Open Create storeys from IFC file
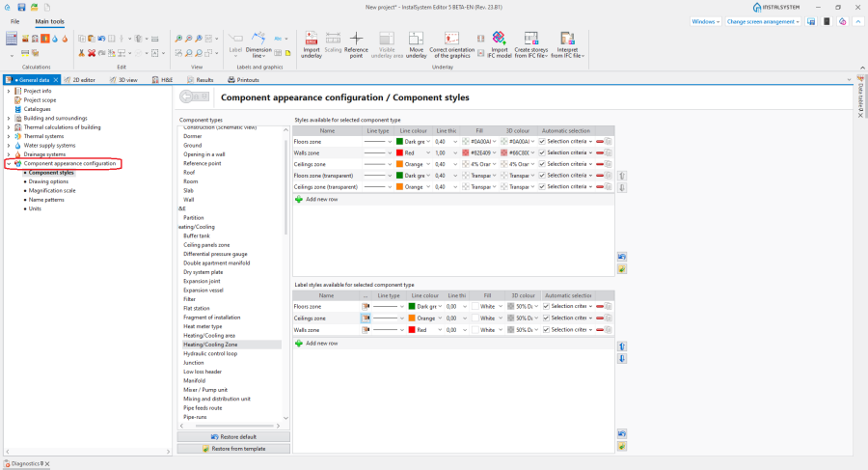The width and height of the screenshot is (868, 470). coord(530,45)
